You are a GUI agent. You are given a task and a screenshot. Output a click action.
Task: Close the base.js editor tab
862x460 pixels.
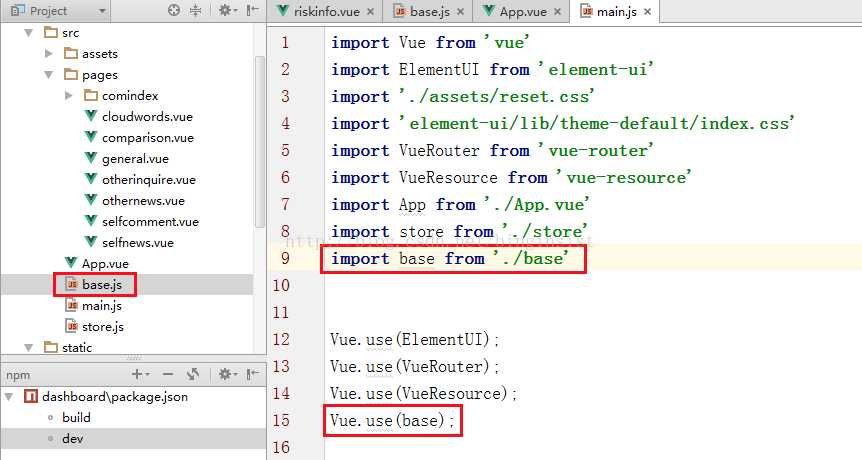point(460,12)
